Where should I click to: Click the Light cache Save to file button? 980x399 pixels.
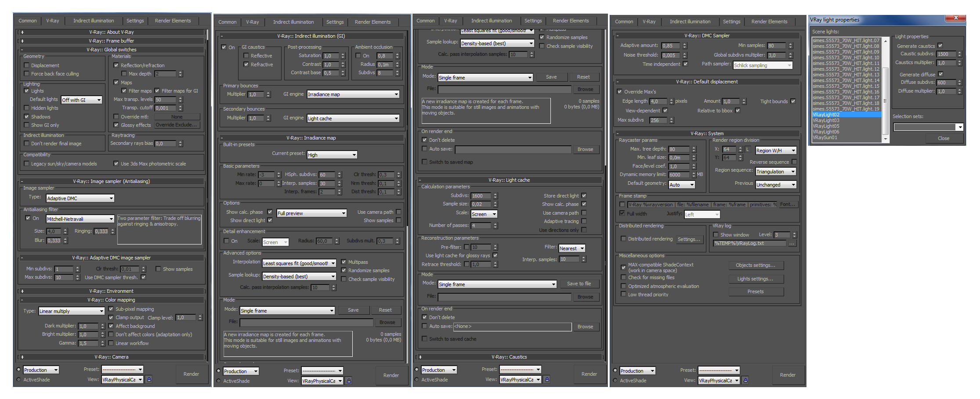579,284
